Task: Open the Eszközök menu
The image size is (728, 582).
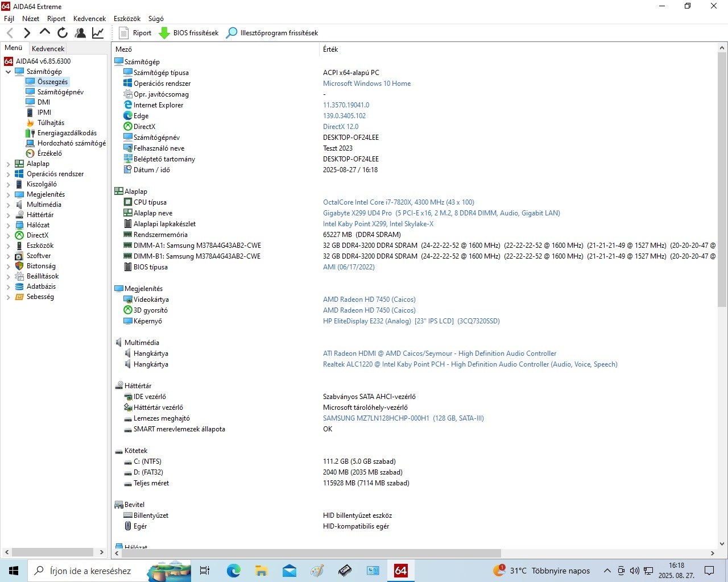Action: [x=127, y=19]
